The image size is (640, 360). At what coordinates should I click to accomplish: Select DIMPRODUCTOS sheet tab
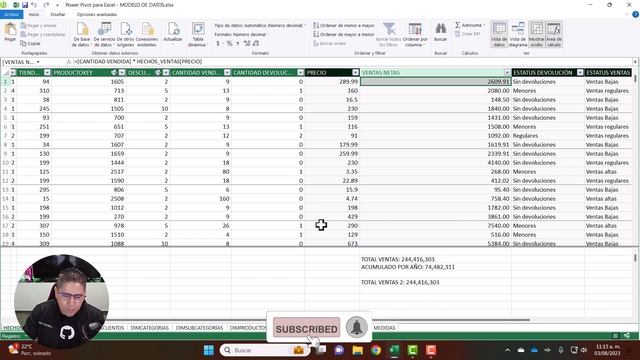(x=248, y=328)
